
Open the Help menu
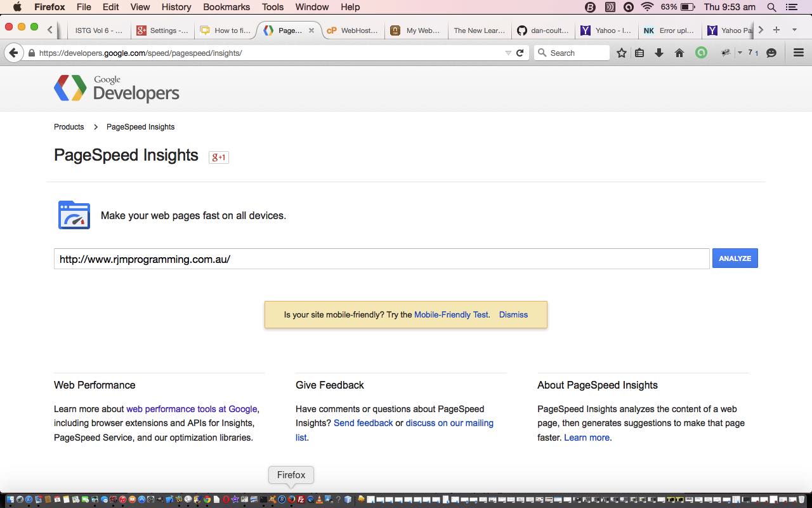(350, 7)
